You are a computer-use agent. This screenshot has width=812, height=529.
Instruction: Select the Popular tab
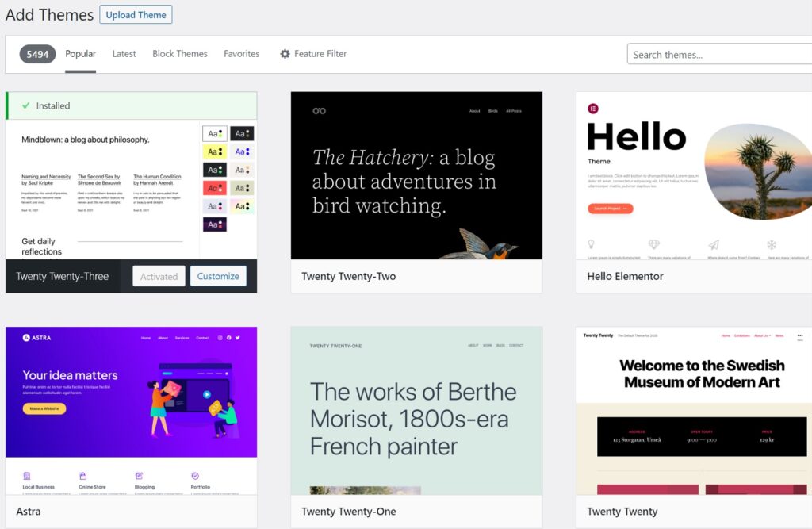click(80, 53)
